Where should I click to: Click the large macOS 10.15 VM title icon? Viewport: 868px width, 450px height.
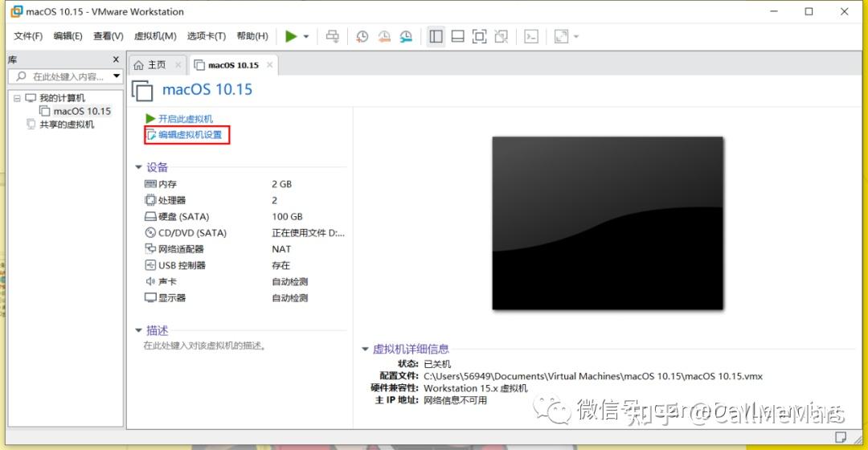[x=142, y=90]
